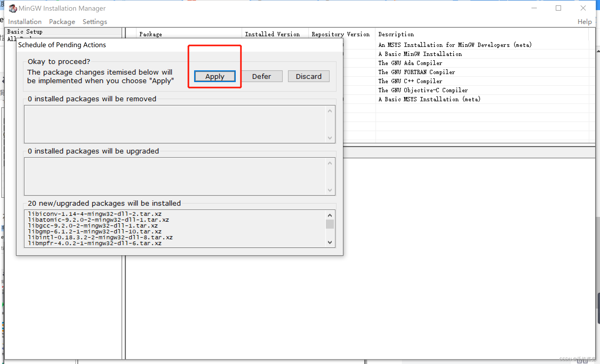This screenshot has height=364, width=600.
Task: Click libgcc-9.2.0-2-mingw32-dll-1.tar.xz entry
Action: click(x=93, y=225)
